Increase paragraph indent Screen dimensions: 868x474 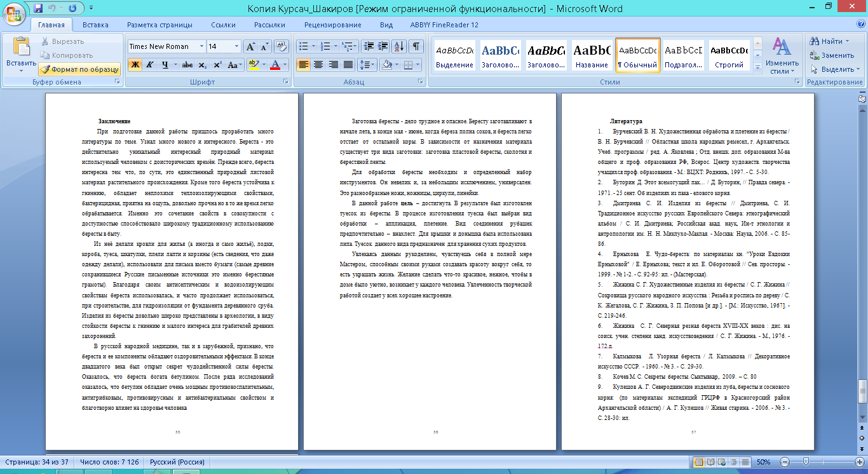383,46
